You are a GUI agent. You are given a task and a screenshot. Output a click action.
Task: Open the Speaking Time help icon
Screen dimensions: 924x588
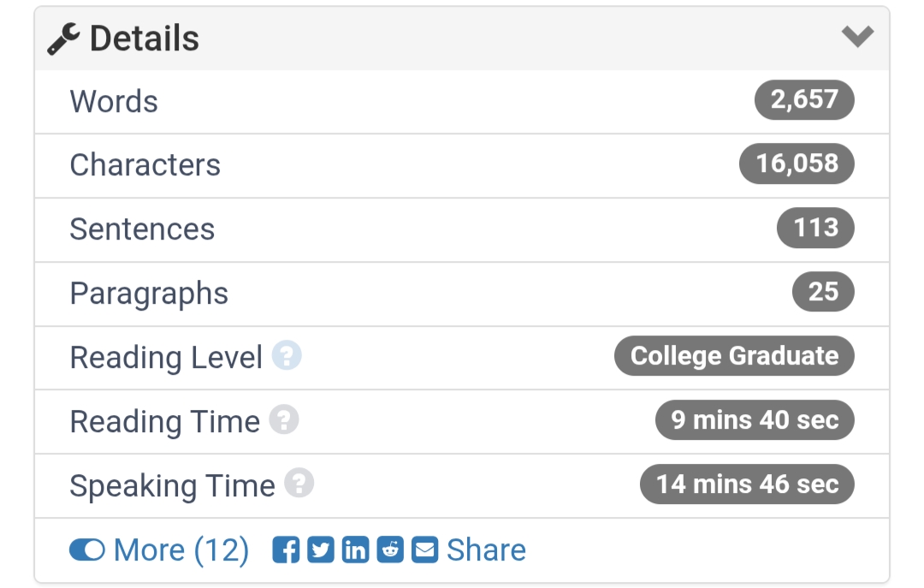[299, 484]
